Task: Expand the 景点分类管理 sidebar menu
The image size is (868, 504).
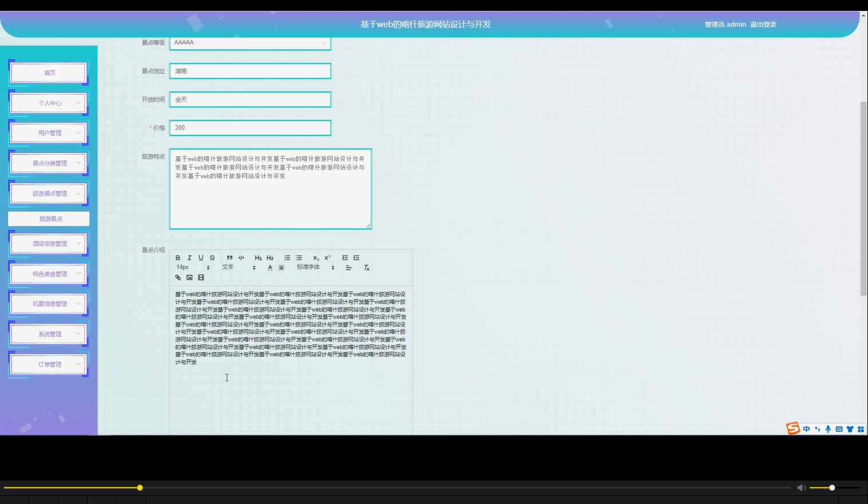Action: pyautogui.click(x=49, y=163)
